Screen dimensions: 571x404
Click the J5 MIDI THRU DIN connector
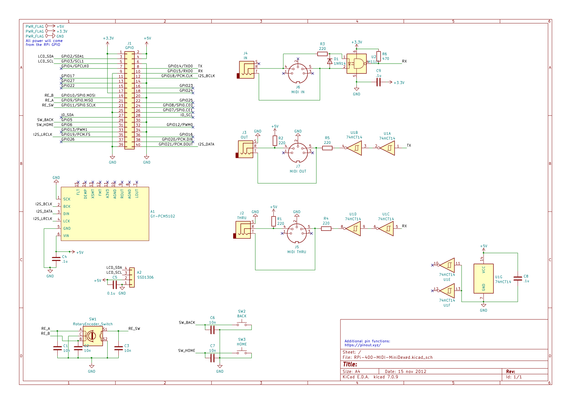[297, 234]
